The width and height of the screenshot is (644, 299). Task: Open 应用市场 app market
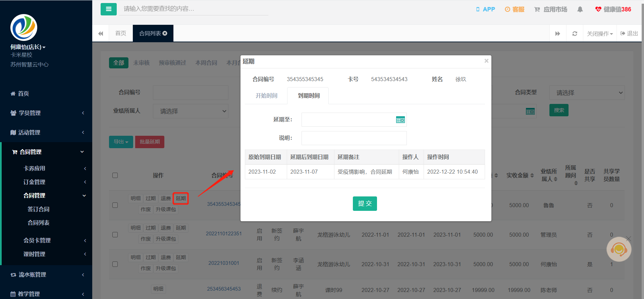coord(551,9)
